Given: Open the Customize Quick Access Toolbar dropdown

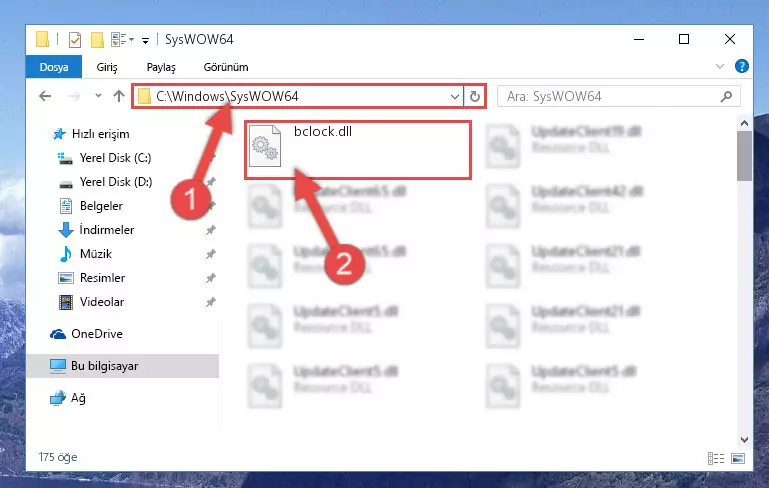Looking at the screenshot, I should pyautogui.click(x=145, y=40).
